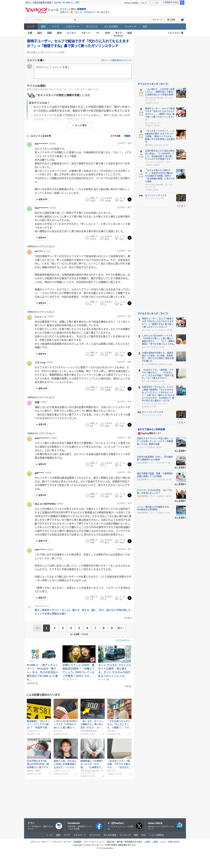Sort comments by おすすめ順
Image resolution: width=210 pixels, height=868 pixels.
115,136
